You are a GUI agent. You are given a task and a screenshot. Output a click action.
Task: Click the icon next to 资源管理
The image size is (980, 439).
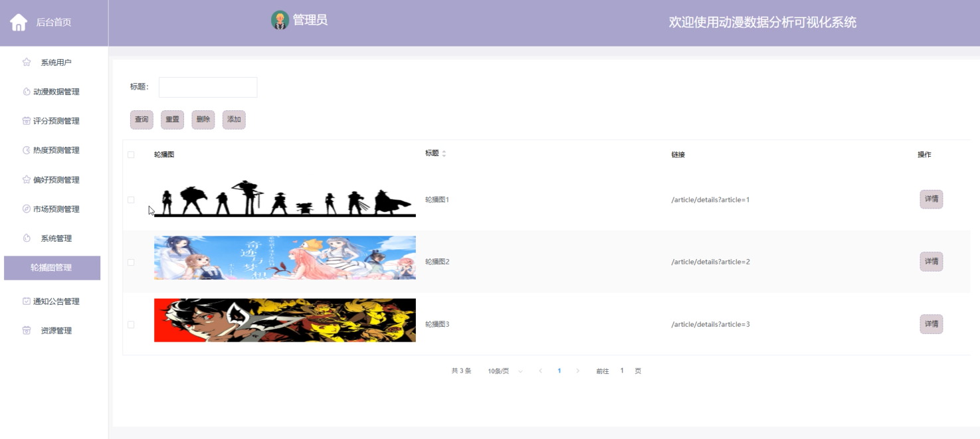27,330
